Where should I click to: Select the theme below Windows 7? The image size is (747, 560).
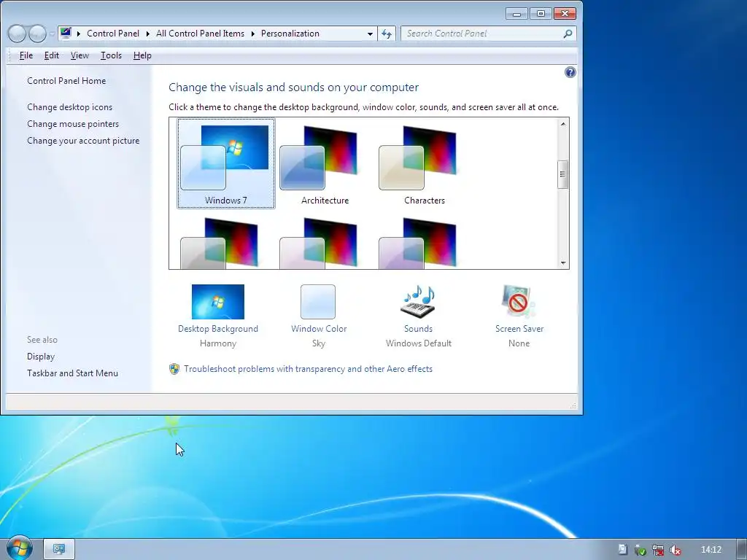(x=226, y=242)
